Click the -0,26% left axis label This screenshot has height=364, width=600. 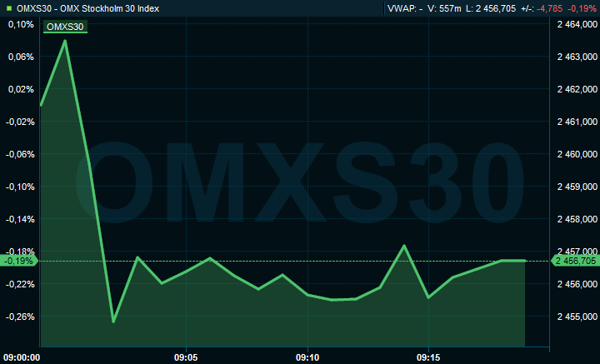[x=20, y=317]
